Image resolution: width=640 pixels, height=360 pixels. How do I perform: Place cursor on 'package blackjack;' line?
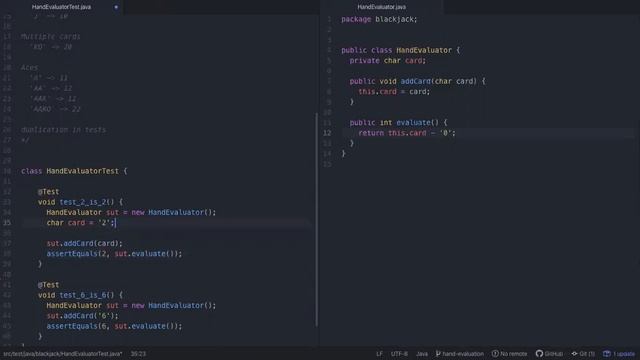tap(379, 19)
